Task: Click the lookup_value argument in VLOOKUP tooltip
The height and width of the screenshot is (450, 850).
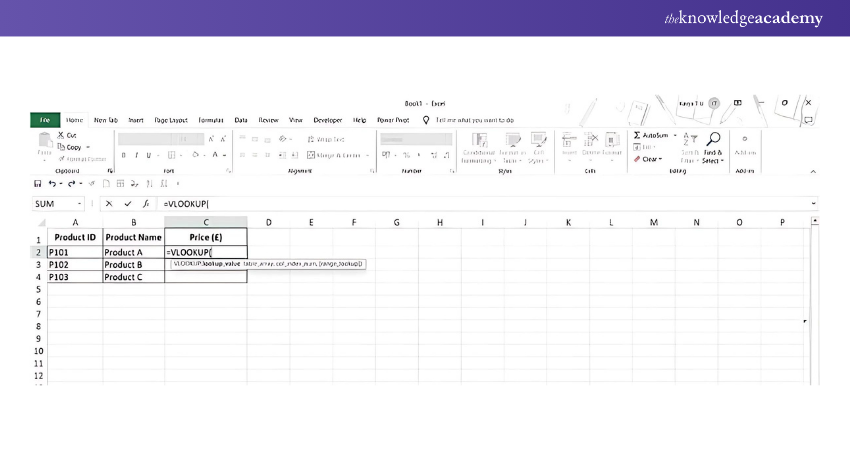Action: 220,264
